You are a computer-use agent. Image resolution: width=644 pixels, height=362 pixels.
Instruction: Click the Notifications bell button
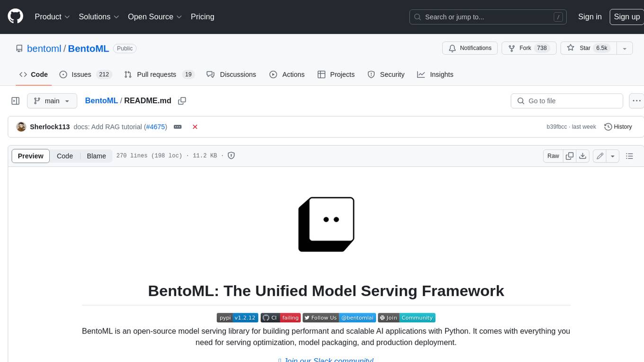pyautogui.click(x=470, y=48)
